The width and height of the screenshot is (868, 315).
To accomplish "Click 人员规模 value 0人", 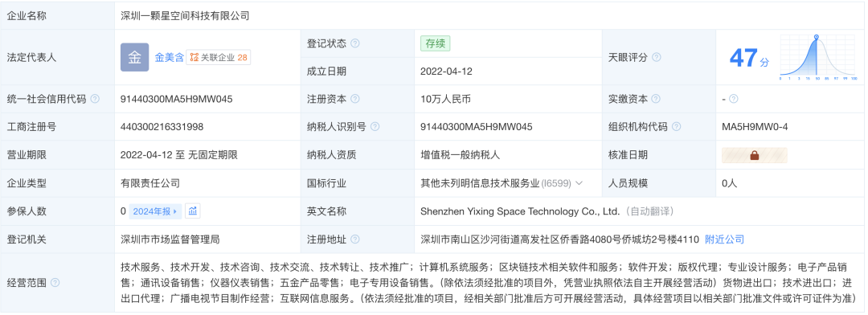I will click(730, 182).
